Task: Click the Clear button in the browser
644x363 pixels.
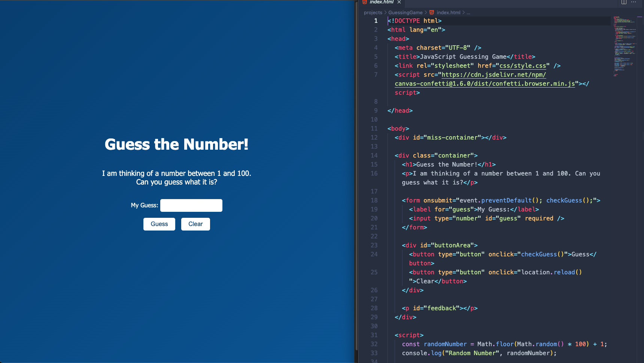Action: coord(195,224)
